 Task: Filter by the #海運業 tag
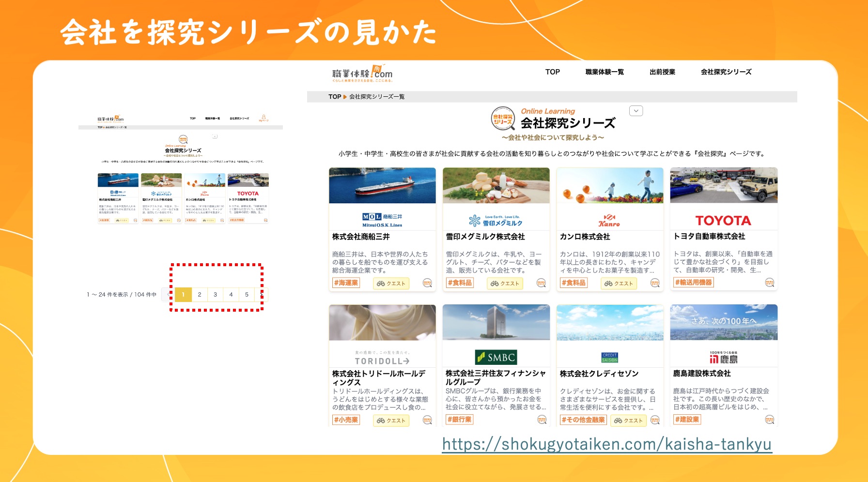[346, 283]
